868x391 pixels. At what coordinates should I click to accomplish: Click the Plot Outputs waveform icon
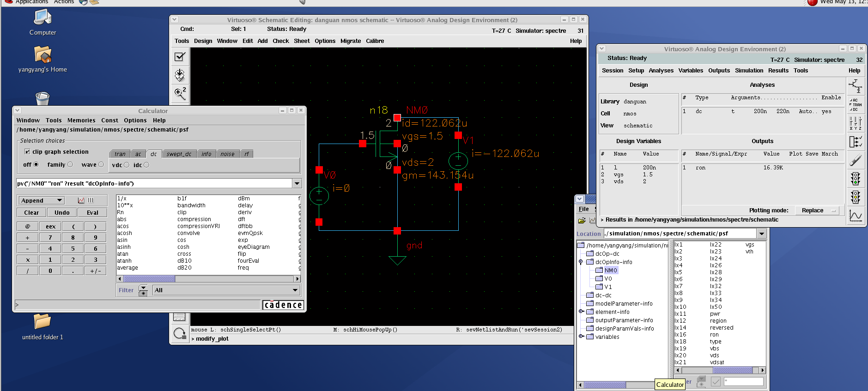pos(856,216)
